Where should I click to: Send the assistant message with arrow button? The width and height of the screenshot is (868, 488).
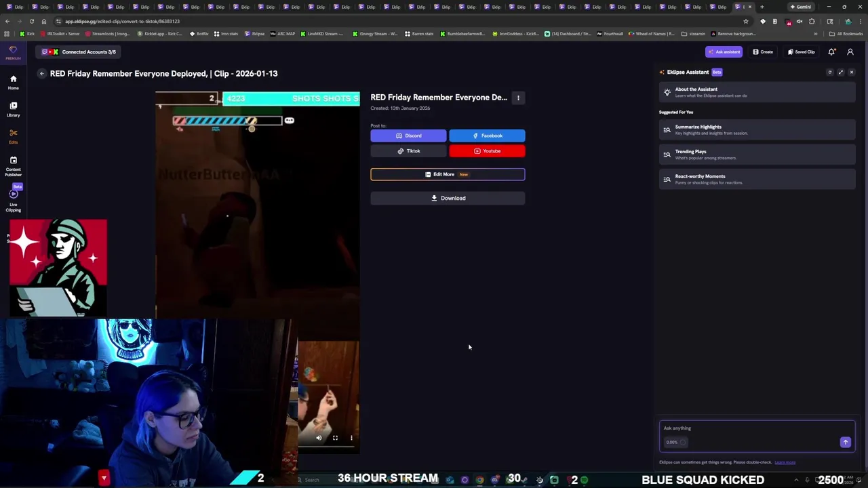tap(845, 442)
